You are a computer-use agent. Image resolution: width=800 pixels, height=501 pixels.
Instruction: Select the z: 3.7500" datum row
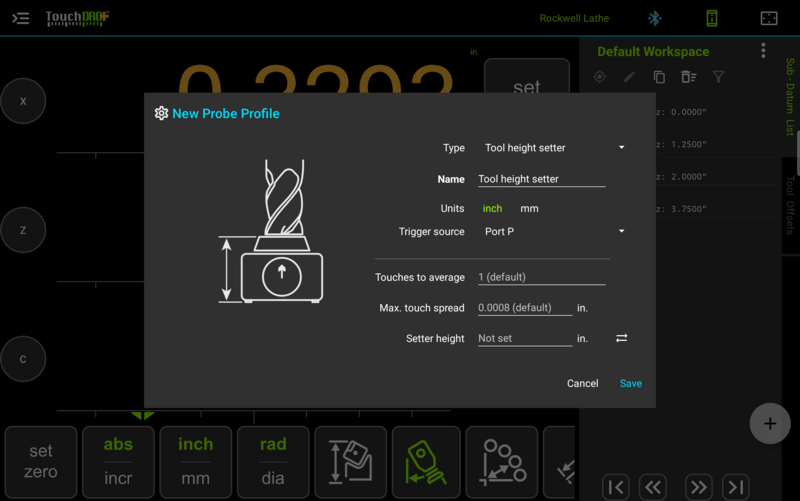(x=717, y=209)
